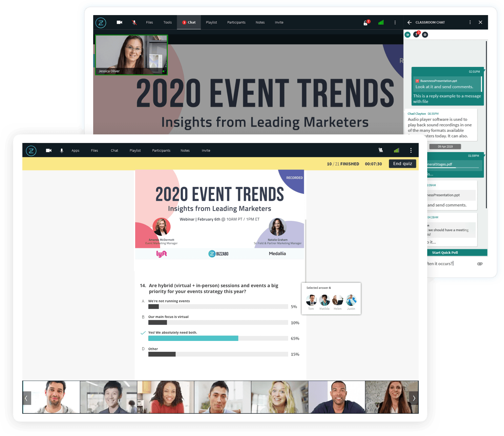504x436 pixels.
Task: Click the bearded man's video thumbnail at strip start
Action: (x=52, y=397)
